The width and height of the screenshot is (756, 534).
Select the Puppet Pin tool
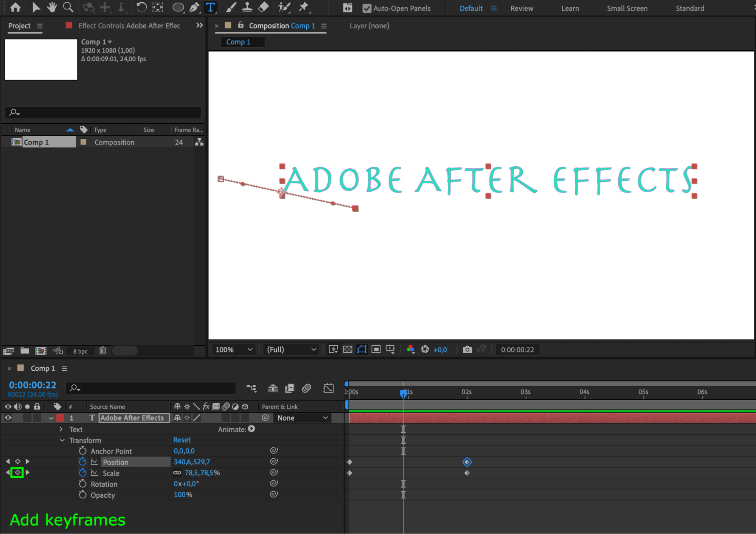pyautogui.click(x=304, y=7)
